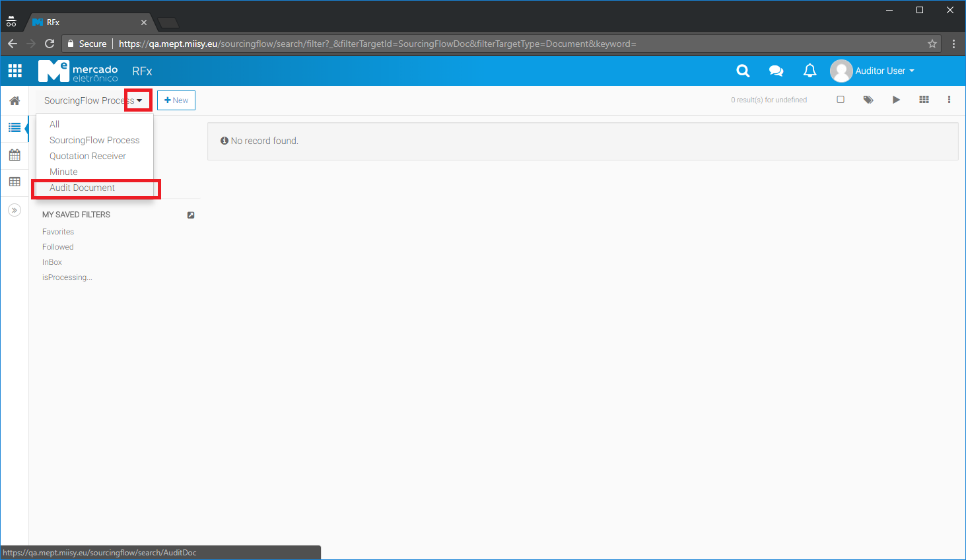Expand the SourcingFlow Process dropdown arrow
The image size is (966, 560).
click(x=139, y=100)
